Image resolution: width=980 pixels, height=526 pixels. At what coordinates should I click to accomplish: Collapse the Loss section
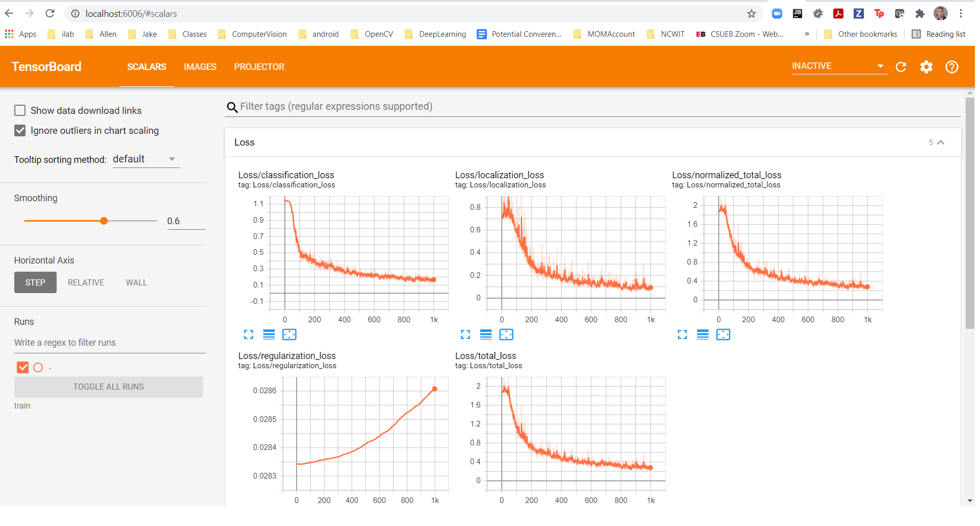click(x=941, y=142)
